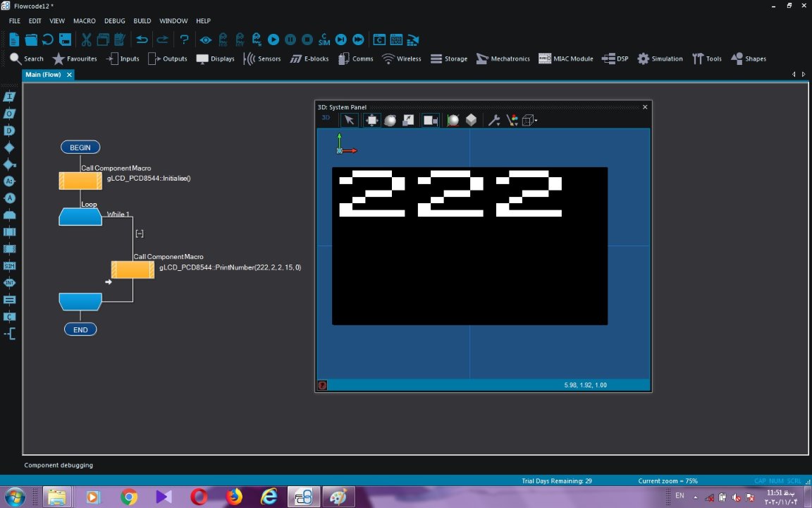Select the BEGIN flowchart node
The image size is (812, 508).
coord(80,147)
